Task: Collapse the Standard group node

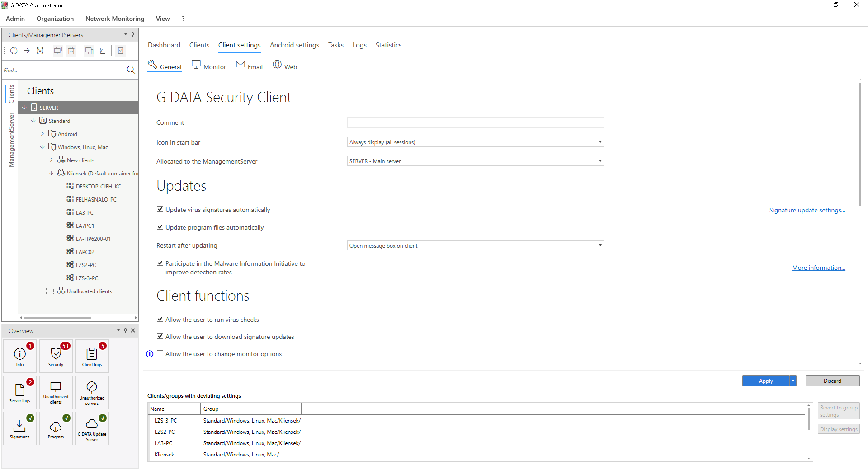Action: (33, 121)
